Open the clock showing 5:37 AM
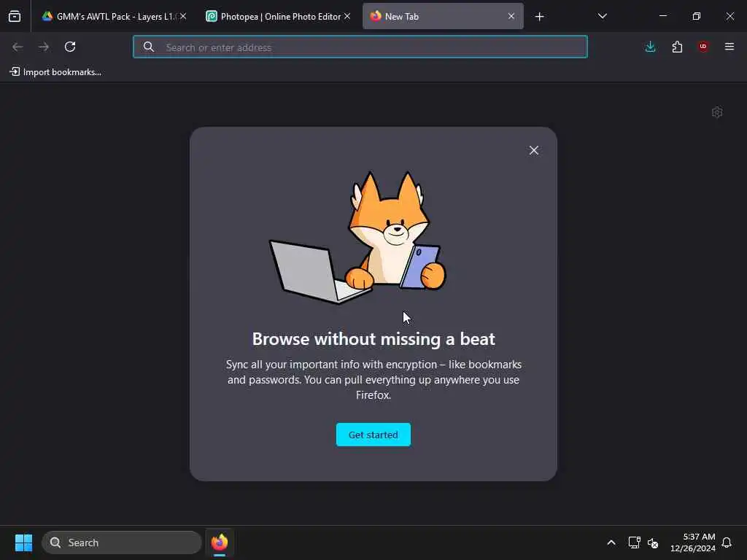 [x=693, y=542]
